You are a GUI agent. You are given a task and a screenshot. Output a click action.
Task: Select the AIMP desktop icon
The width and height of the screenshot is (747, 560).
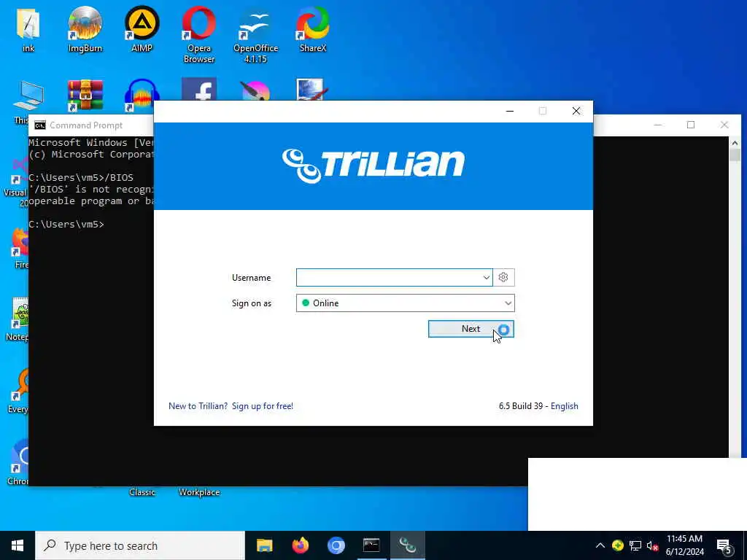tap(142, 29)
